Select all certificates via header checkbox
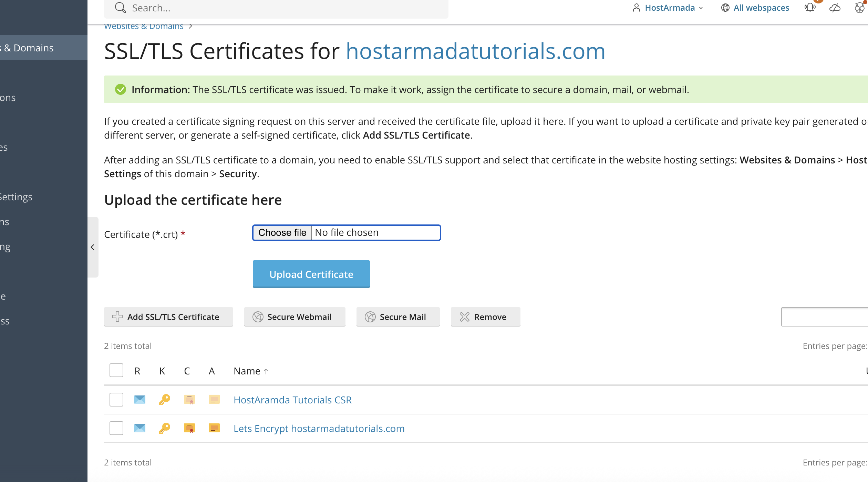The height and width of the screenshot is (482, 868). (x=116, y=370)
